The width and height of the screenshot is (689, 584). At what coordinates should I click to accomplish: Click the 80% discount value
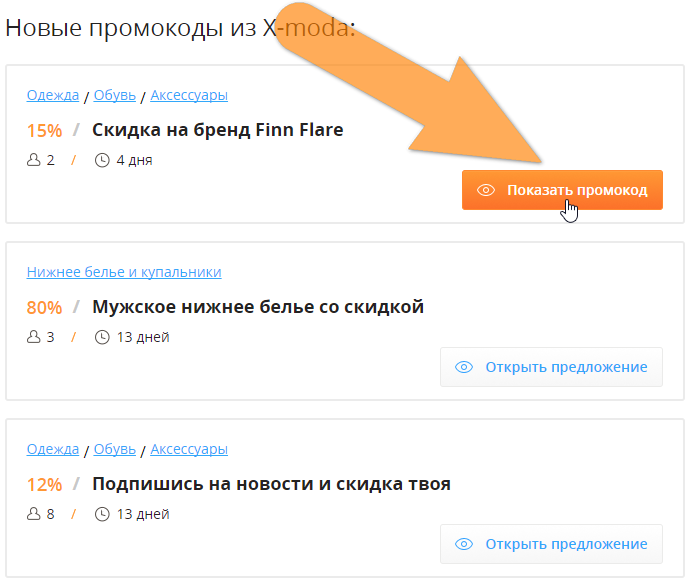coord(44,308)
